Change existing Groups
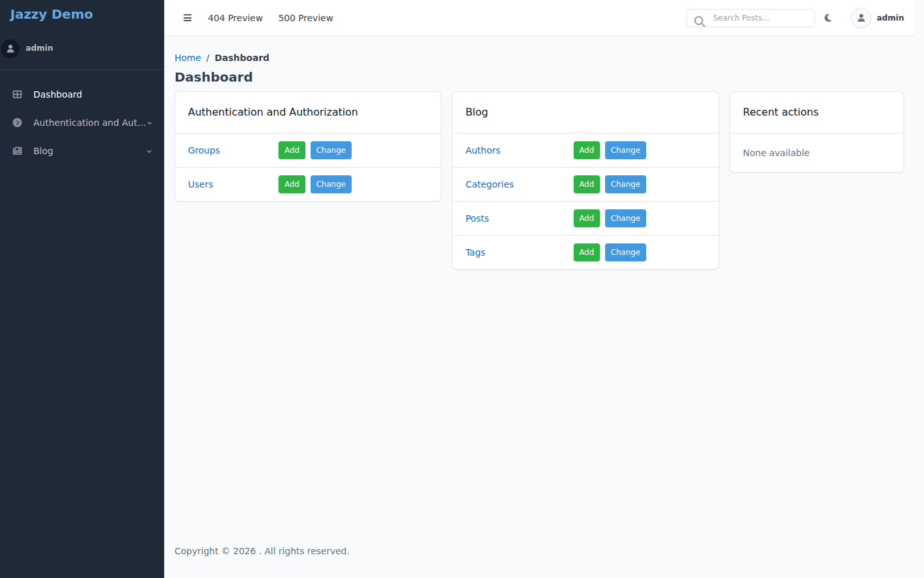Screen dimensions: 924x578 pos(331,150)
